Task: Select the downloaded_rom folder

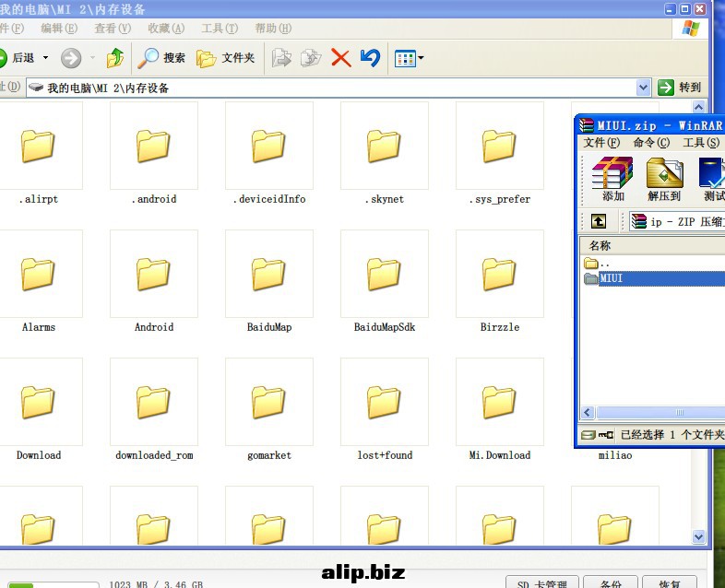Action: tap(154, 409)
